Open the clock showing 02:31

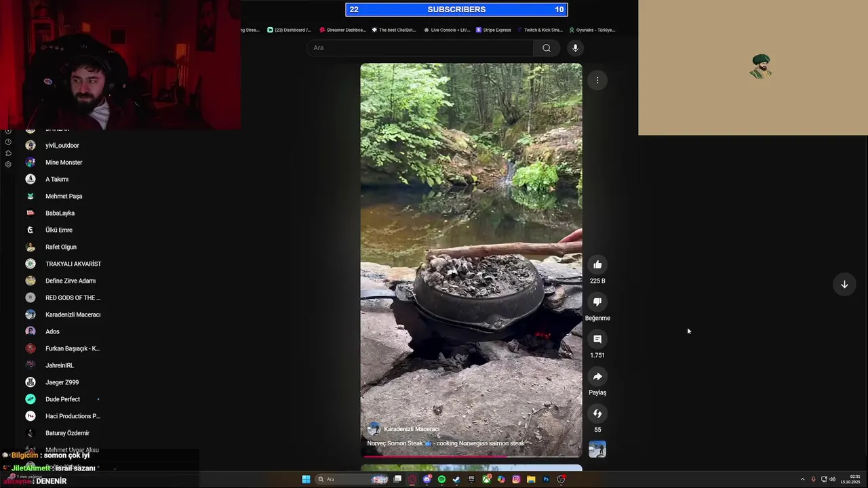point(850,479)
